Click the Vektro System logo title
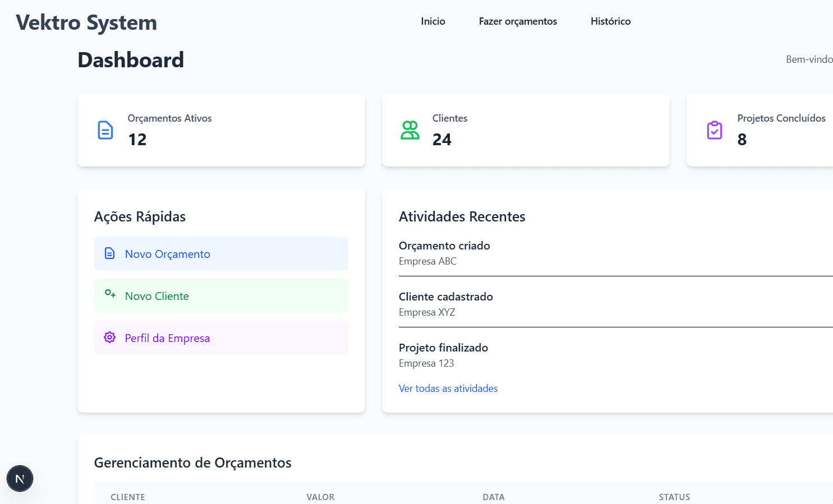This screenshot has height=504, width=833. click(x=86, y=23)
